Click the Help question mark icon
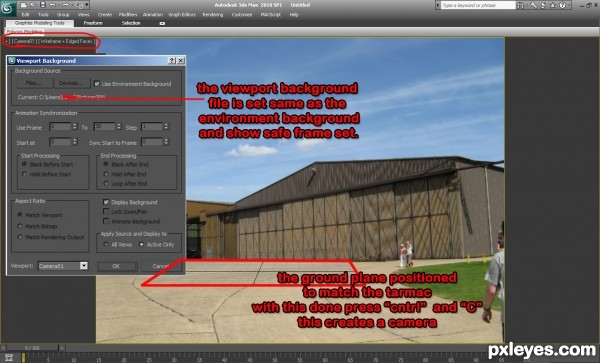 (x=562, y=5)
